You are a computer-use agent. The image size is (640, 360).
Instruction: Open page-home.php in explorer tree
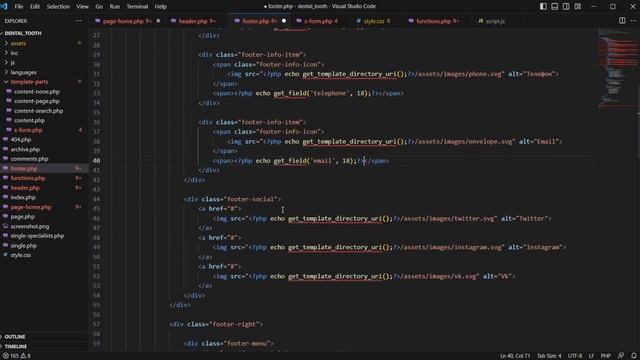pyautogui.click(x=44, y=207)
